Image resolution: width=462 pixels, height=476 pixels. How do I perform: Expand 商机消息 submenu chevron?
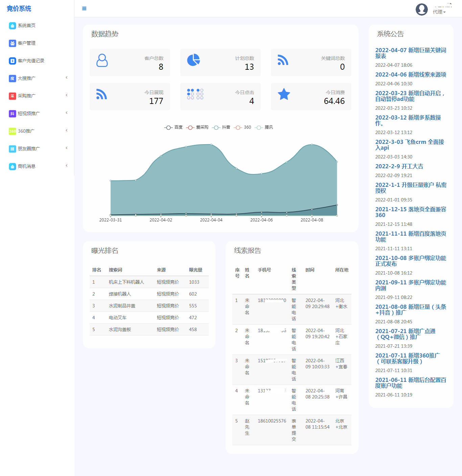tap(67, 166)
